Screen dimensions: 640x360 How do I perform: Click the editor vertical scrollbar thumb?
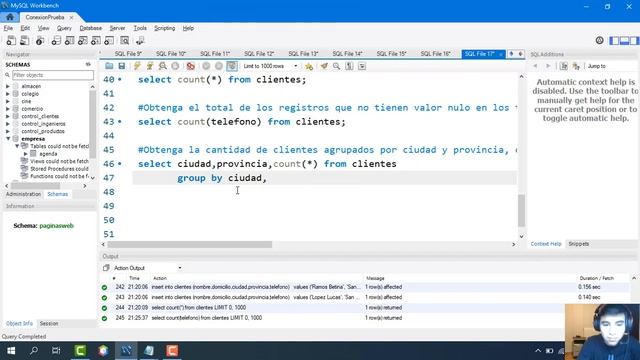click(x=521, y=211)
